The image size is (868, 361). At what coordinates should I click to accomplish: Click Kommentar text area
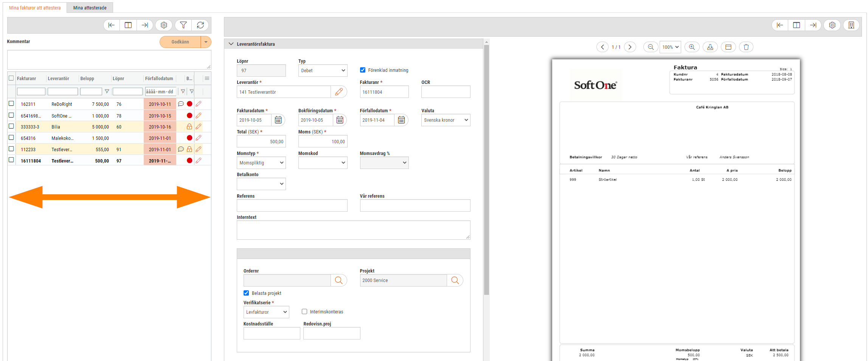tap(109, 60)
